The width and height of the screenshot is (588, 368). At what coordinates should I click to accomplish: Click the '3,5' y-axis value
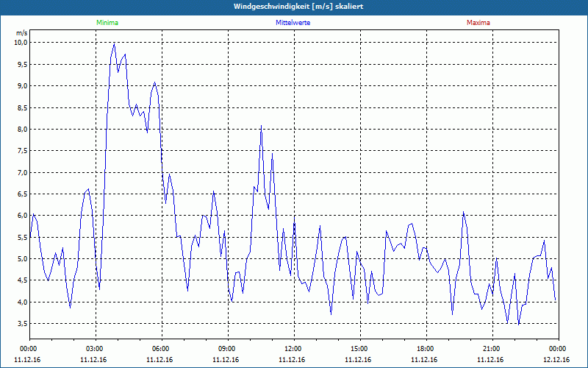tap(23, 323)
